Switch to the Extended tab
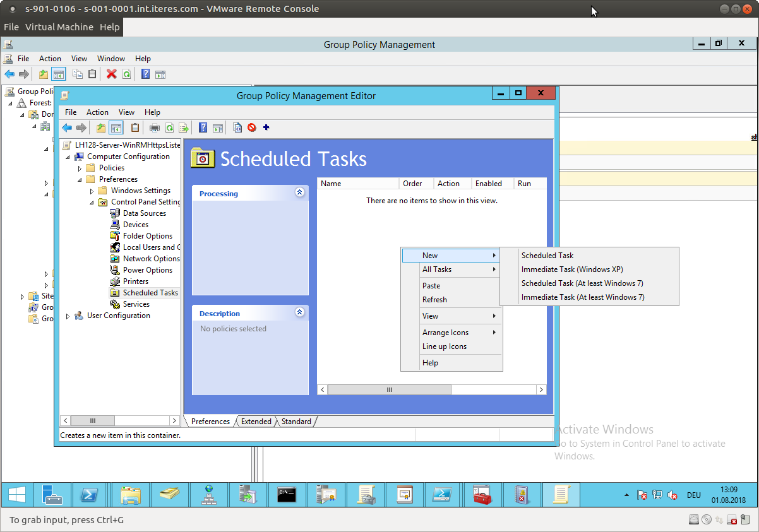The image size is (759, 532). click(x=256, y=422)
